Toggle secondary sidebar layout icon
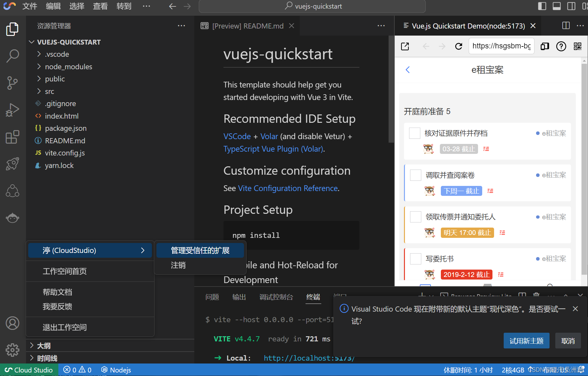This screenshot has height=376, width=588. (x=571, y=6)
